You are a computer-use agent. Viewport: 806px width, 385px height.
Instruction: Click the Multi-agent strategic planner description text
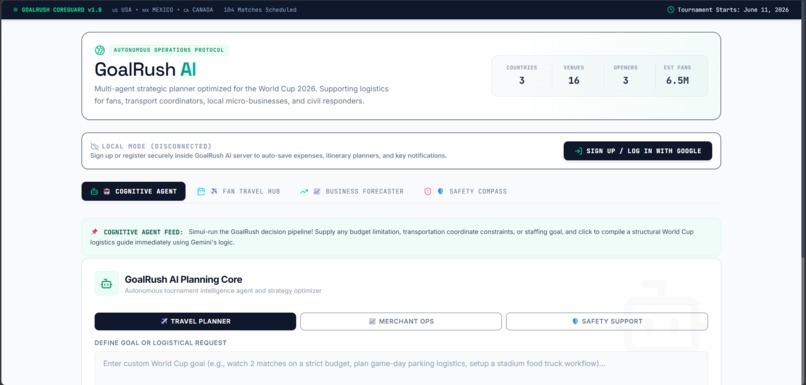242,95
